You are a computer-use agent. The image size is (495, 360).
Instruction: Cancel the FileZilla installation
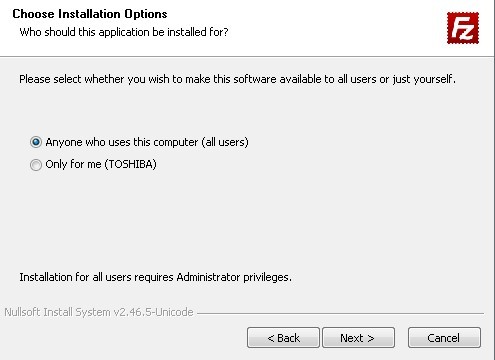444,338
